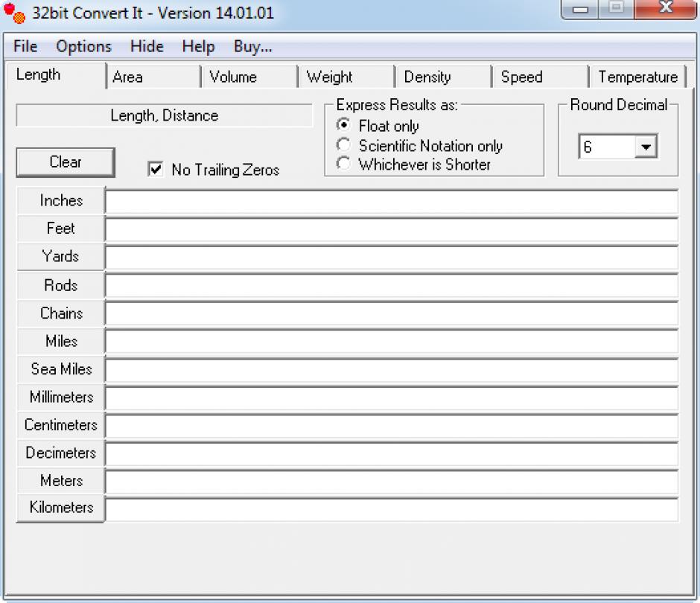
Task: Minimize the Convert It window
Action: [580, 9]
